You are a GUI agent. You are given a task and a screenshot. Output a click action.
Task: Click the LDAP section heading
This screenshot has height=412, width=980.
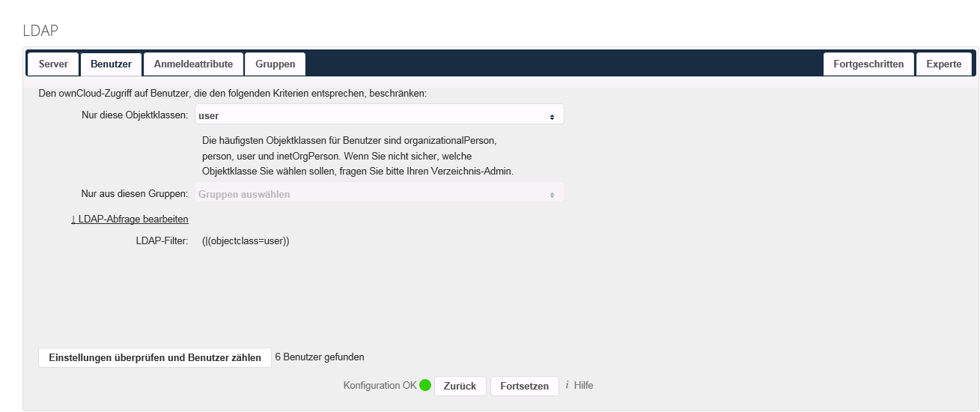40,31
